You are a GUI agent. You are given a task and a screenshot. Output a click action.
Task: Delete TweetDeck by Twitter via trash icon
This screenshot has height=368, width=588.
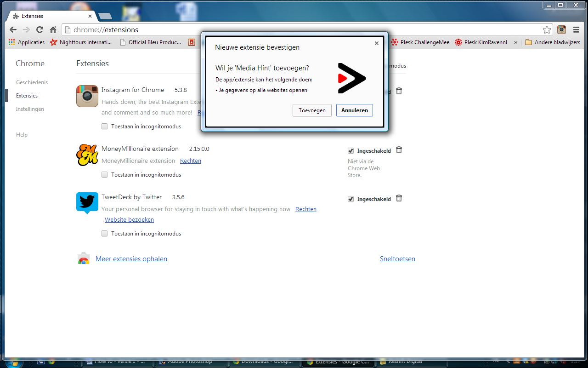tap(399, 198)
